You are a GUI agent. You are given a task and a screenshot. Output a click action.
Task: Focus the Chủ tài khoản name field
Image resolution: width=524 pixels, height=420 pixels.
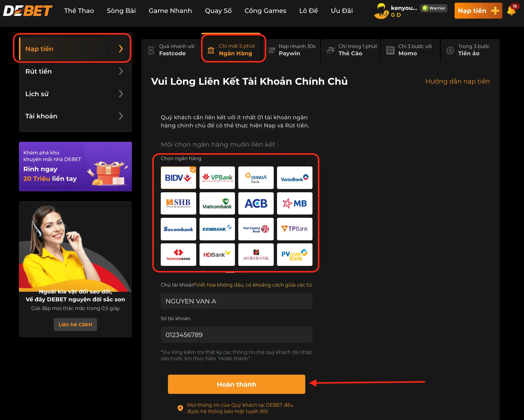(236, 301)
